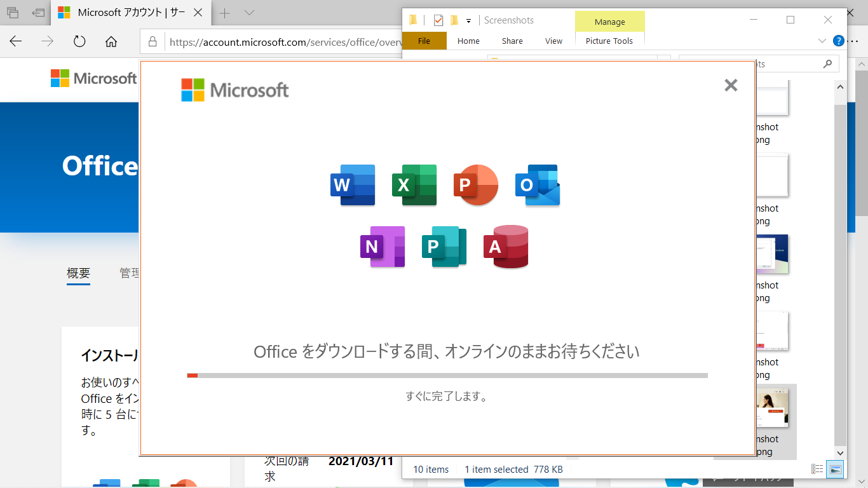The width and height of the screenshot is (868, 488).
Task: Click the magnifier in Explorer's search box
Action: click(x=827, y=64)
